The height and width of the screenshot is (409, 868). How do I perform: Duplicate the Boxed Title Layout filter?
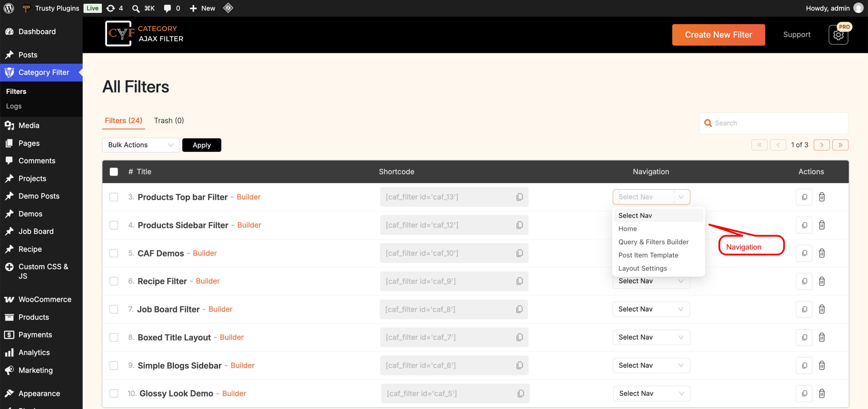pyautogui.click(x=804, y=337)
